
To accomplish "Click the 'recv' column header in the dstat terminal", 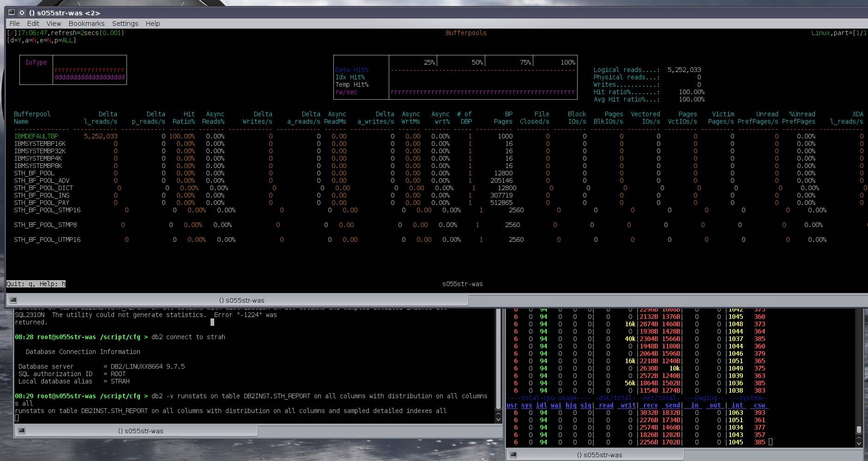I will click(651, 405).
